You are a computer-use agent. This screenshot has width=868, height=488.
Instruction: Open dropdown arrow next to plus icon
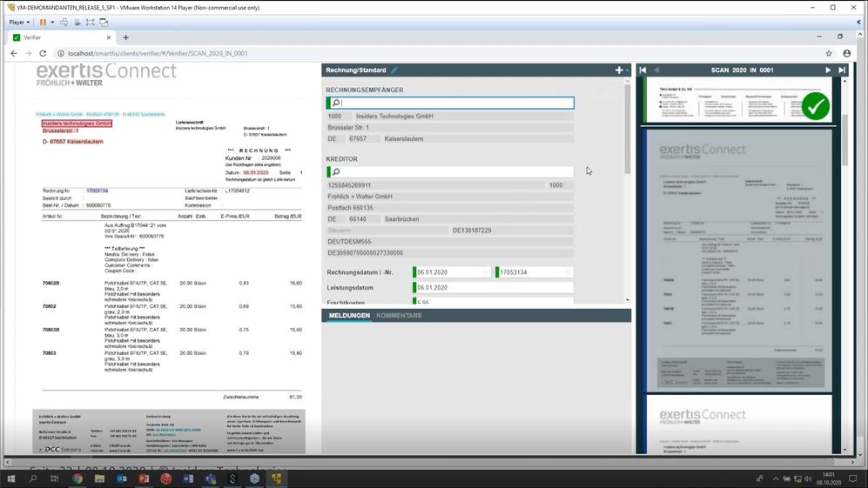pos(627,71)
